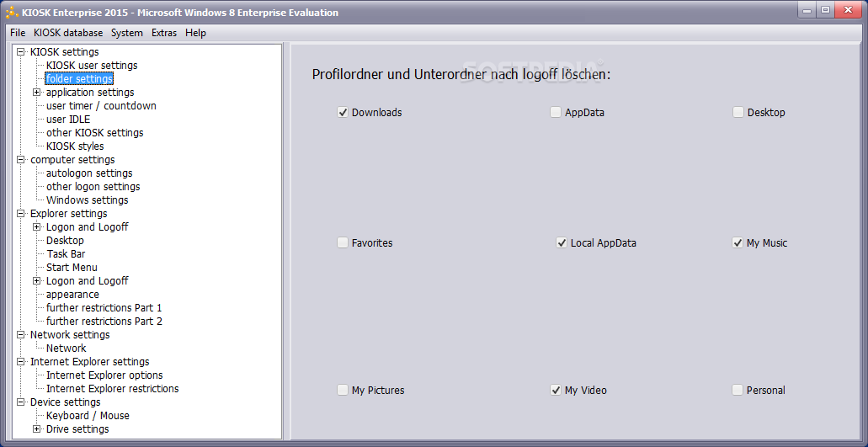Click the Device settings label

pos(66,402)
